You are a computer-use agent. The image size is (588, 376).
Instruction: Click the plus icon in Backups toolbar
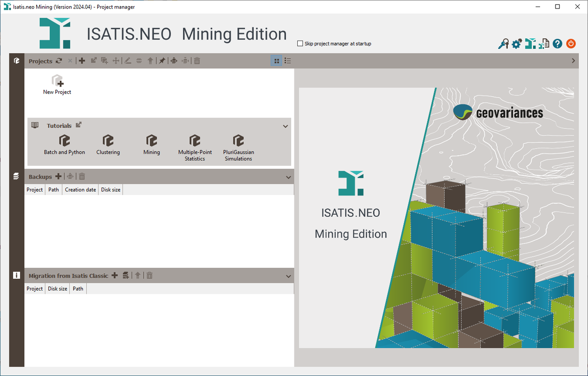pos(58,176)
